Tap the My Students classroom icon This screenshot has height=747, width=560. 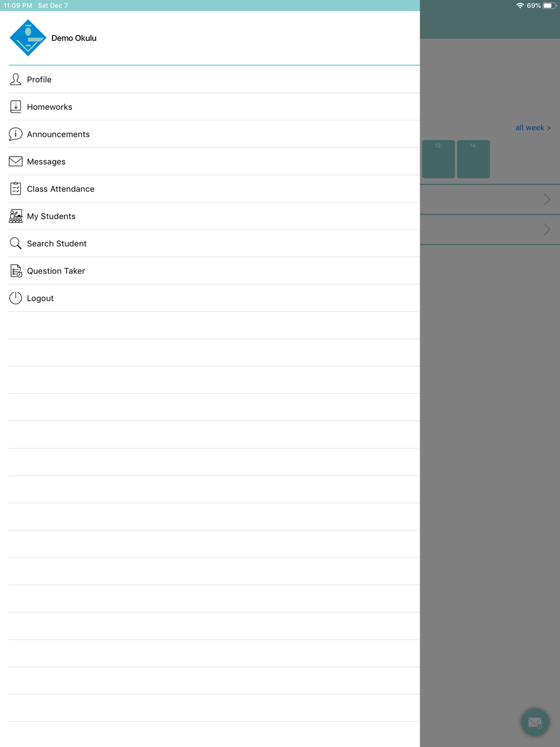click(16, 216)
